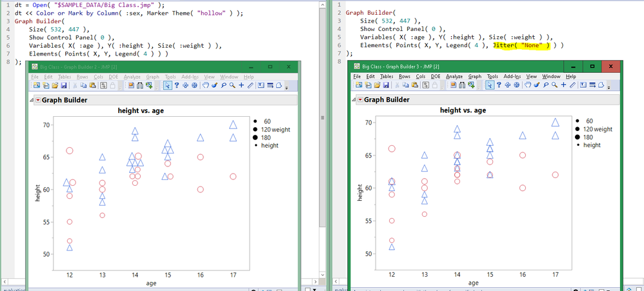Click the height axis label in Graph Builder 3
The image size is (644, 291).
coord(360,192)
